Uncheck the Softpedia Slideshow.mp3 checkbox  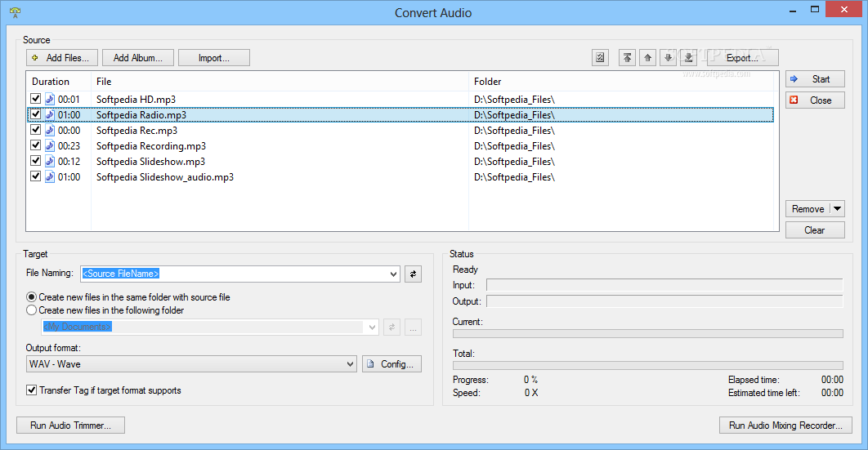35,160
